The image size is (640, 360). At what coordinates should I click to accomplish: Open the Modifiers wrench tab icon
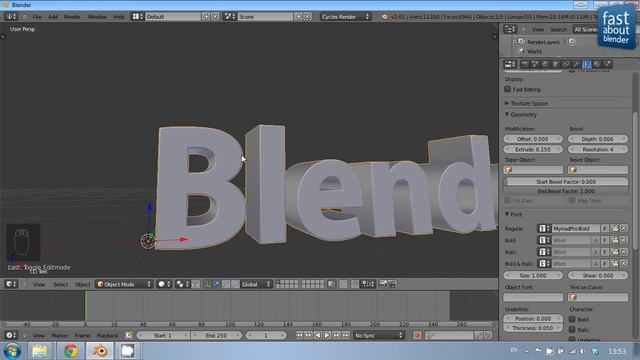(x=576, y=64)
